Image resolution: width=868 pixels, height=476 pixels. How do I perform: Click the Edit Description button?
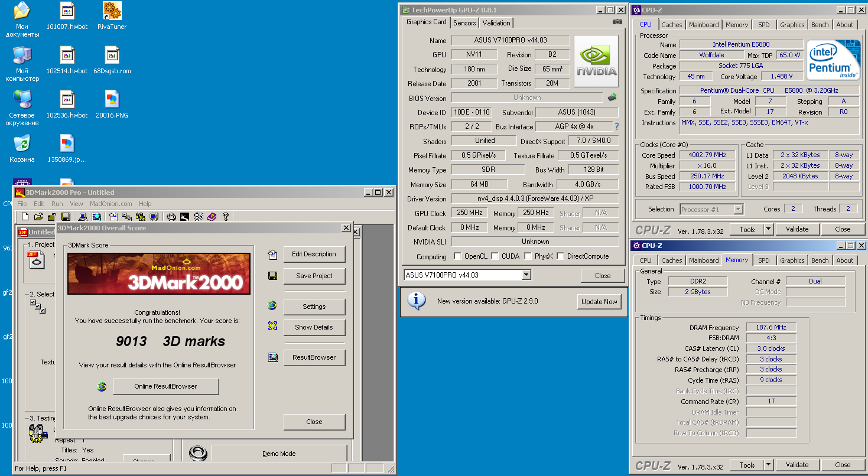pyautogui.click(x=314, y=254)
